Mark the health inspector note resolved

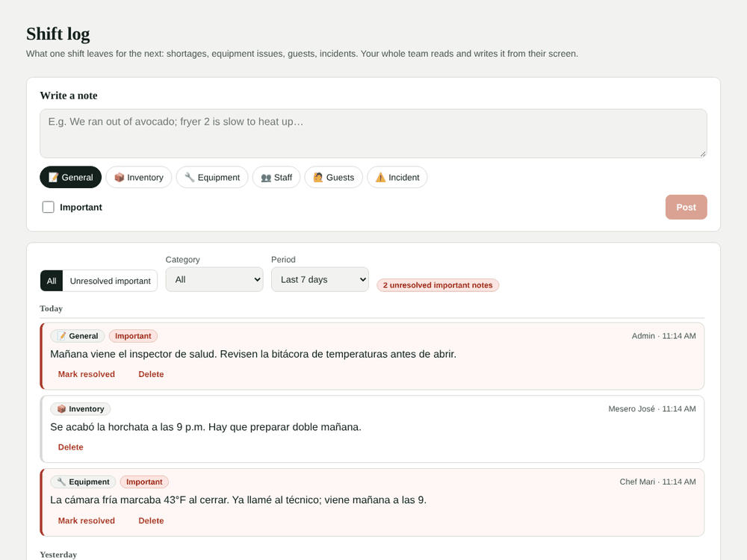point(86,374)
